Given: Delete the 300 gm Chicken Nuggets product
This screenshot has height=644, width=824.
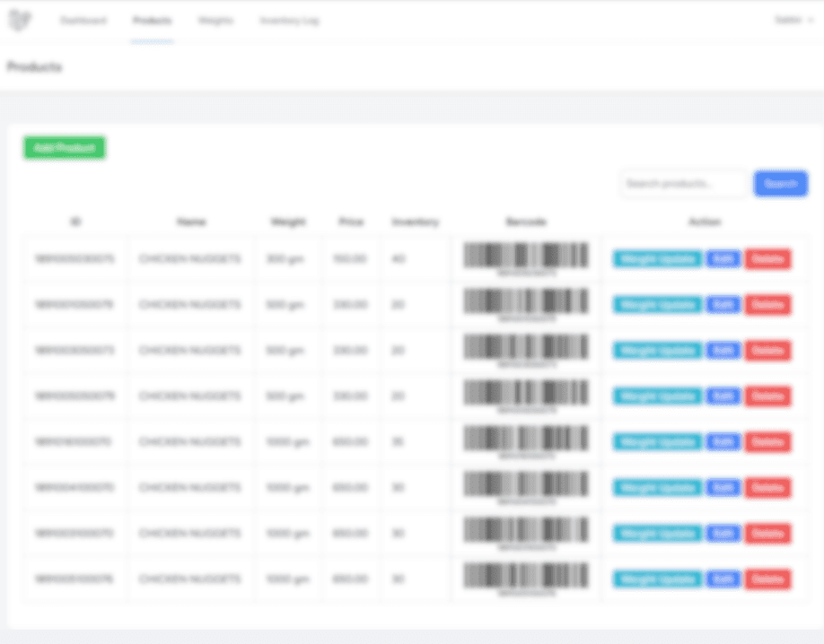Looking at the screenshot, I should pyautogui.click(x=767, y=259).
